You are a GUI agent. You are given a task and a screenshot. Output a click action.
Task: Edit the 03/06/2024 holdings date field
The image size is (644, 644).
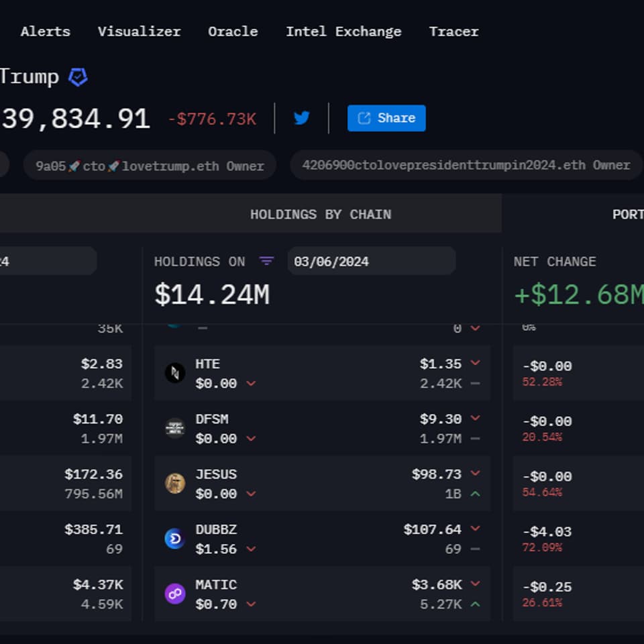371,261
